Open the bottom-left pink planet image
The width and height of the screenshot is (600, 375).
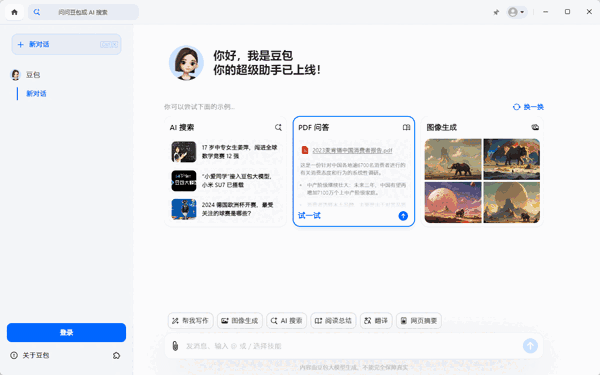click(453, 202)
